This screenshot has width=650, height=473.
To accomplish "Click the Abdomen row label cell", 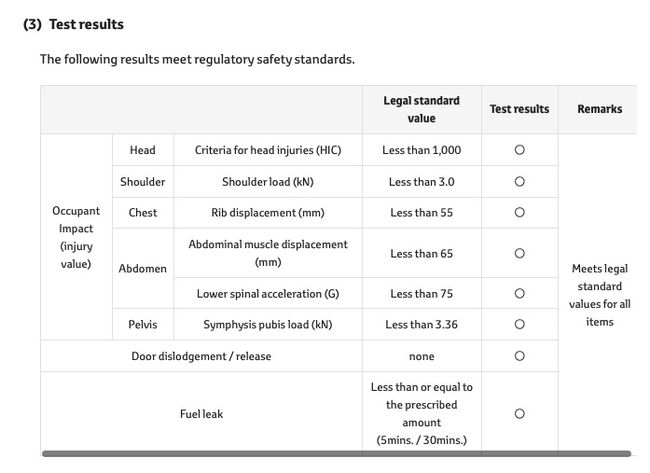I will point(143,269).
